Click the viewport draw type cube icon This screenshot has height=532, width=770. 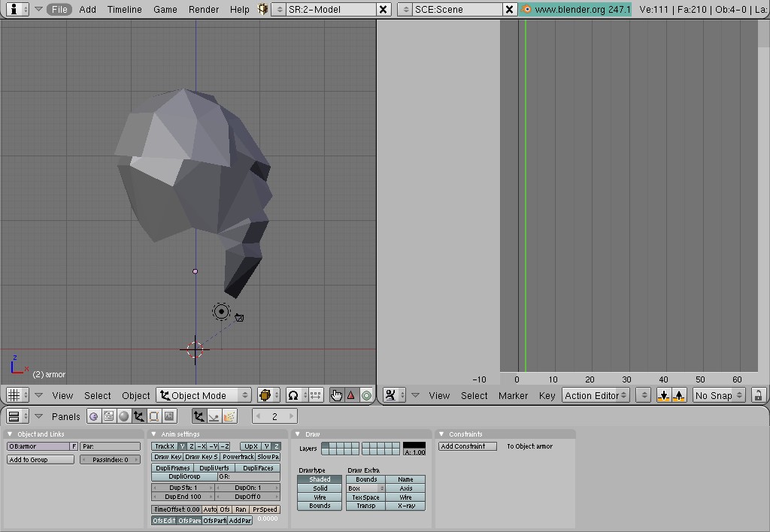(265, 395)
